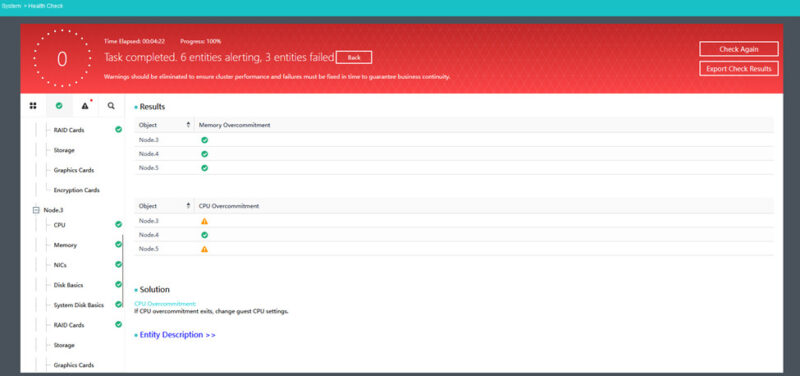This screenshot has width=800, height=376.
Task: Select RAID Cards under Node.3
Action: pyautogui.click(x=69, y=325)
